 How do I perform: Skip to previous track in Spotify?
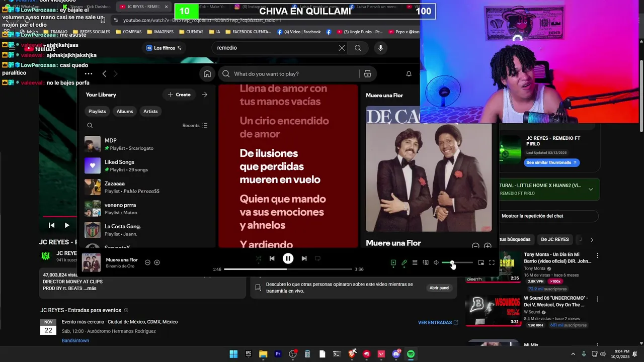(272, 258)
